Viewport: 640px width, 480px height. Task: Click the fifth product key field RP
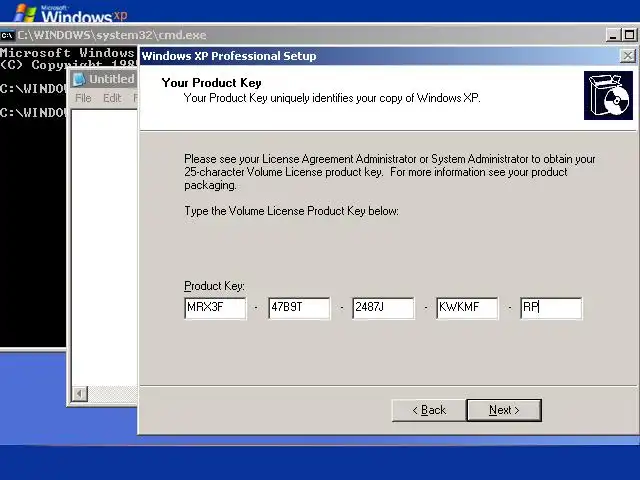[x=551, y=308]
